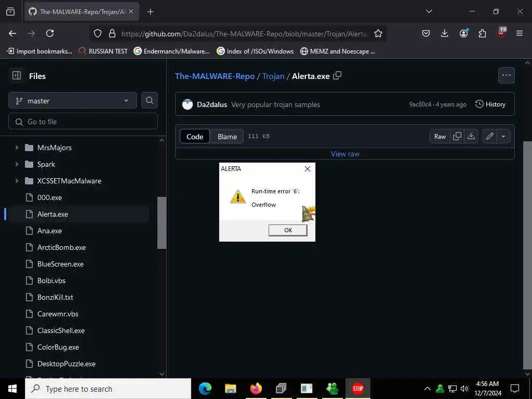Click OK in the ALERTA error dialog
This screenshot has height=399, width=532.
click(288, 230)
